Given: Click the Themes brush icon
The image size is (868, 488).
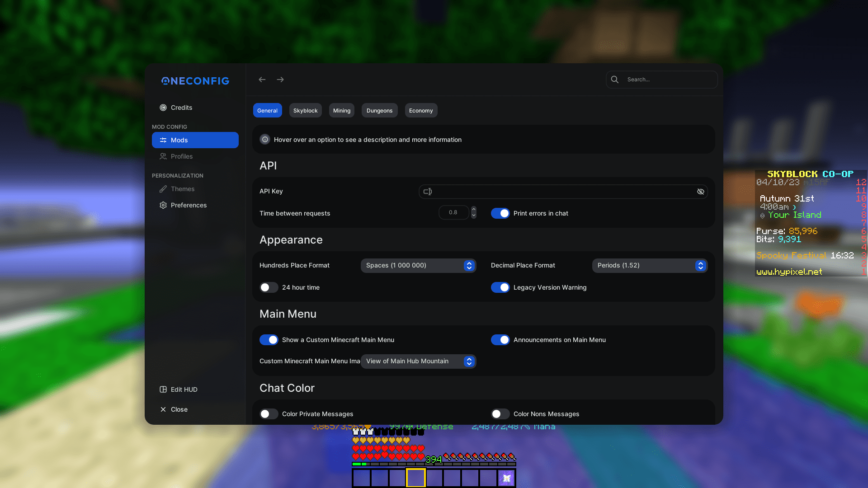Looking at the screenshot, I should [163, 189].
